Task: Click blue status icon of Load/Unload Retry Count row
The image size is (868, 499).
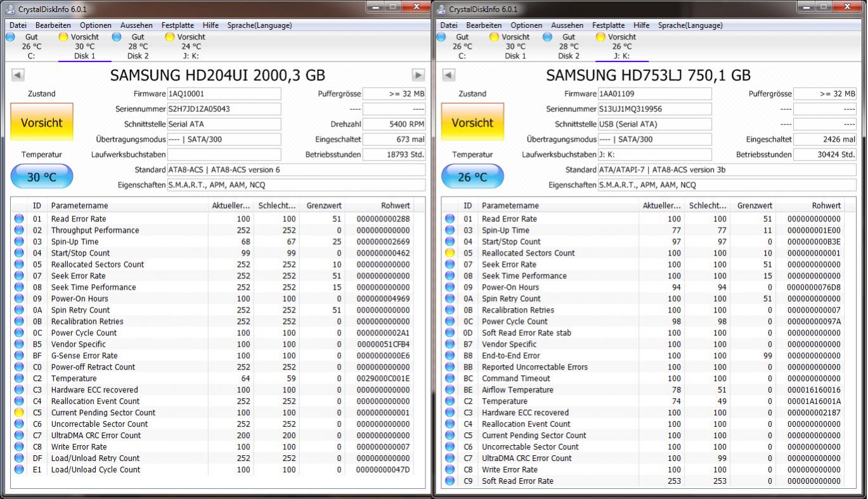Action: point(19,458)
